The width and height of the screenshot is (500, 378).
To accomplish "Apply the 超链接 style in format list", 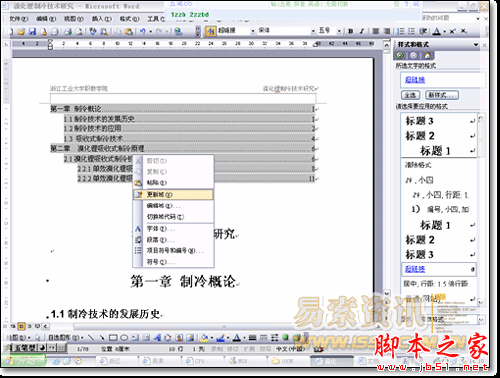I will coord(439,269).
